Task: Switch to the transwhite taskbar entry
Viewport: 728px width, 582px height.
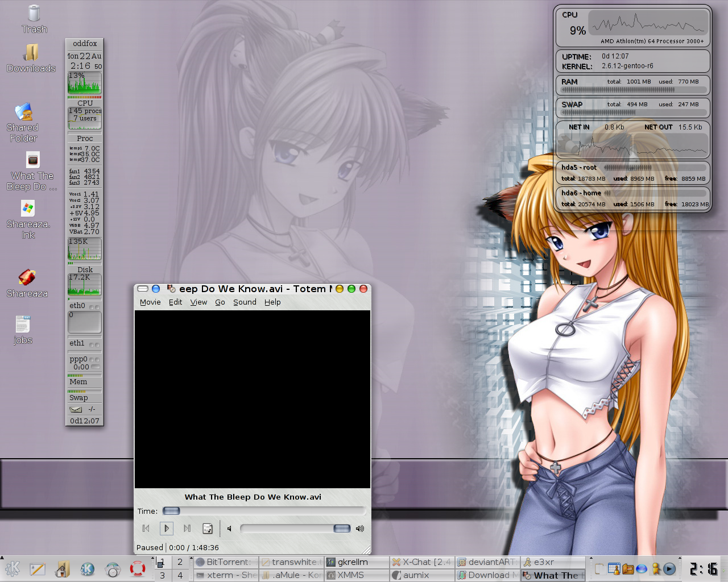Action: click(291, 562)
